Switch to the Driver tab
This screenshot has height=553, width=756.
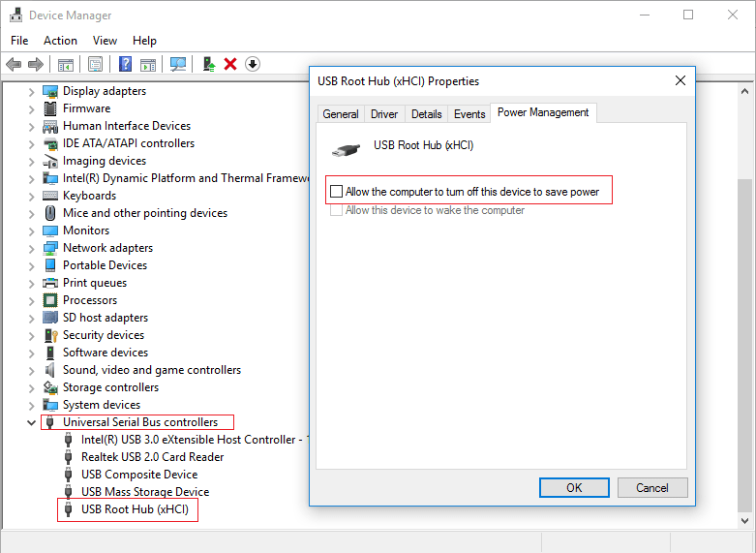point(384,114)
